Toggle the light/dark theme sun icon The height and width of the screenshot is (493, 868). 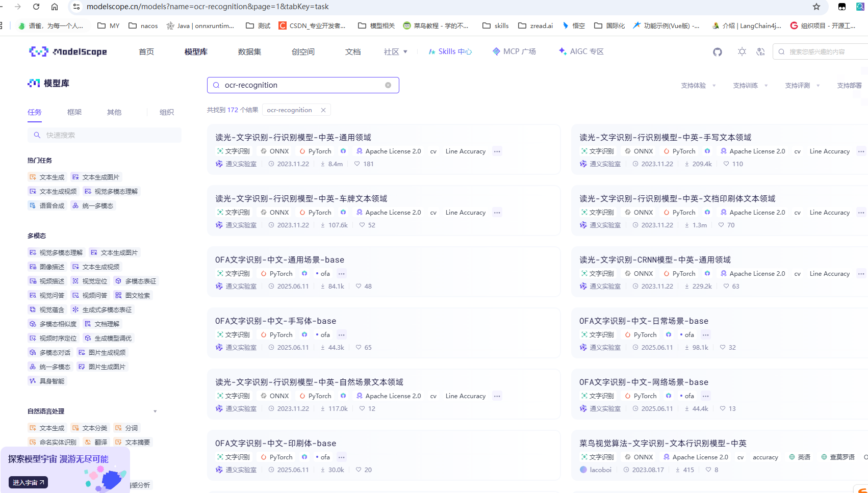[x=742, y=51]
